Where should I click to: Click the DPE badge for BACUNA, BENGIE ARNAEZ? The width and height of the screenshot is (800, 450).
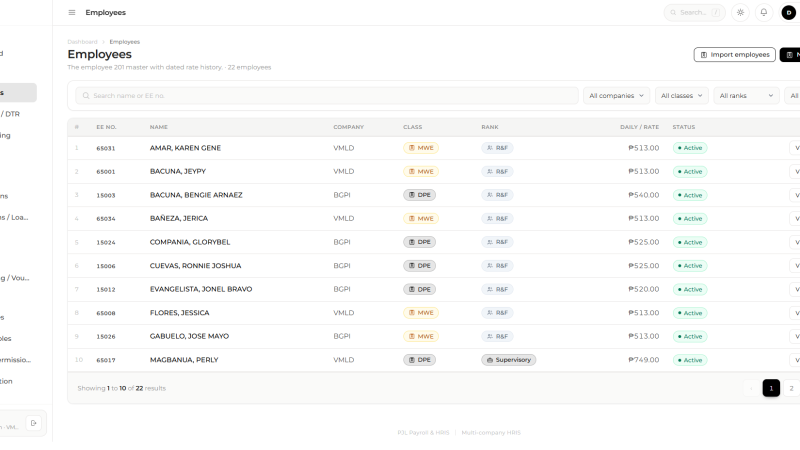(419, 195)
